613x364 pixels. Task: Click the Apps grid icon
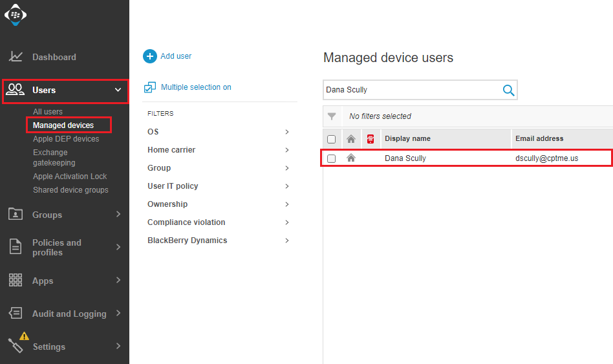coord(16,280)
